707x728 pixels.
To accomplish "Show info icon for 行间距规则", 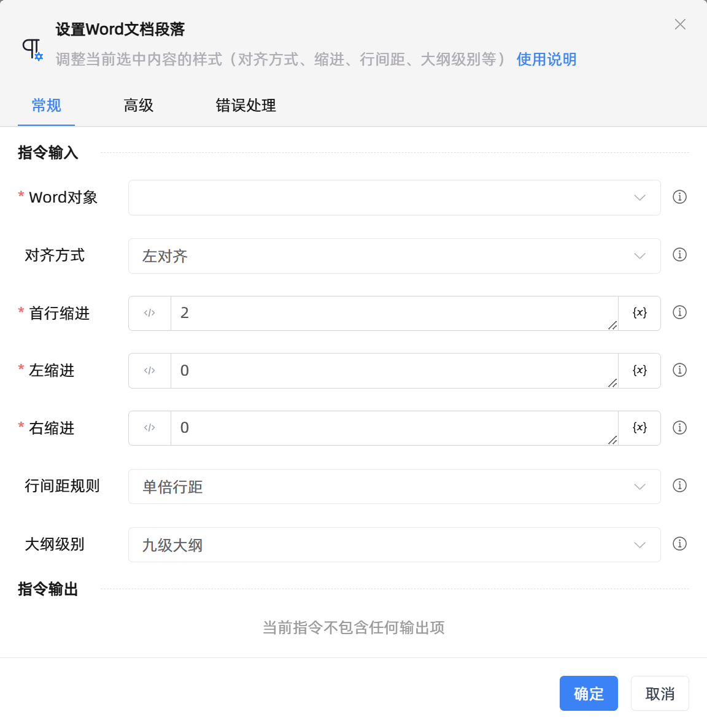I will click(679, 485).
